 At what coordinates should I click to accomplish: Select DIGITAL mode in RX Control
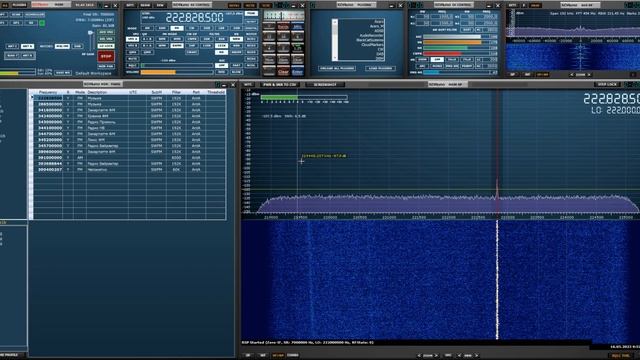point(251,28)
